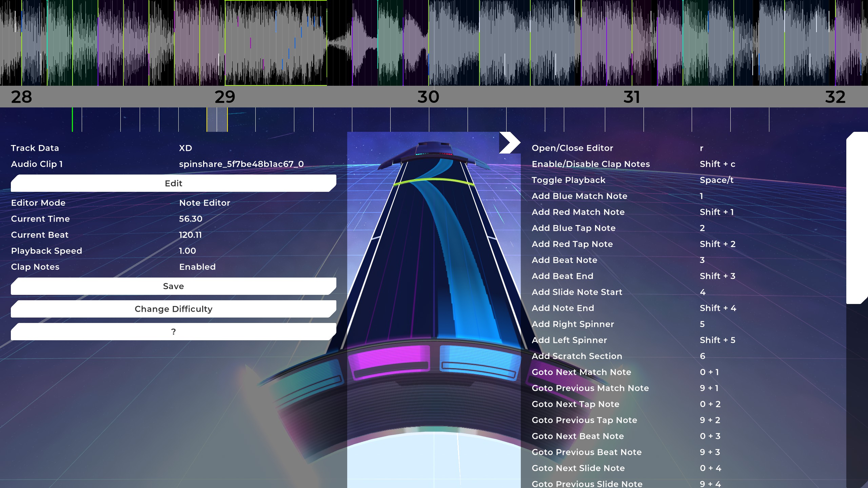The width and height of the screenshot is (868, 488).
Task: Select Add Blue Match Note entry
Action: click(579, 196)
